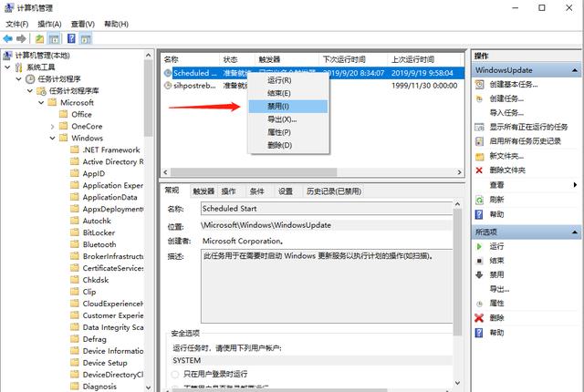The image size is (584, 392).
Task: Open the 操作(A) menu in menu bar
Action: (49, 25)
